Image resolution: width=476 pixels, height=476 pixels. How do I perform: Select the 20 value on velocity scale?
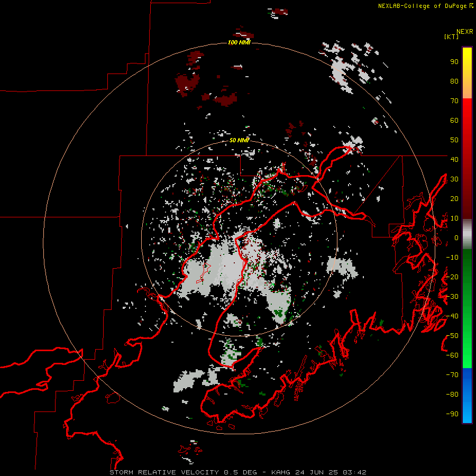pos(454,198)
